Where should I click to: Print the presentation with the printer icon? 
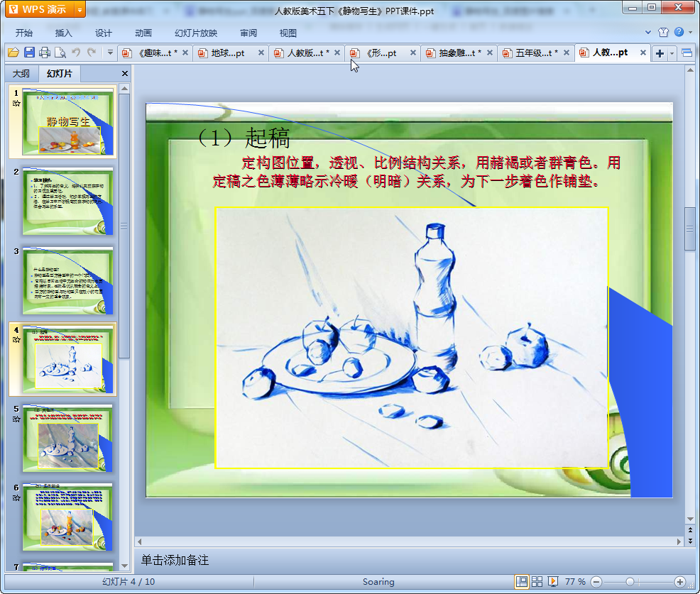pyautogui.click(x=45, y=53)
